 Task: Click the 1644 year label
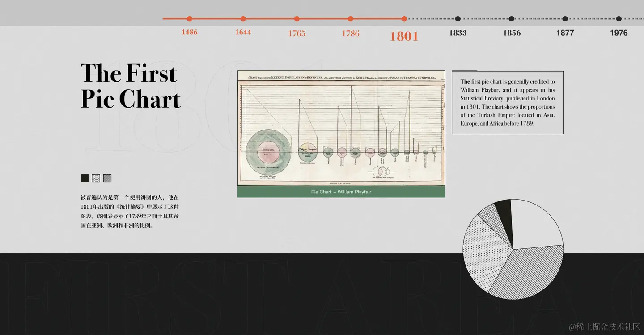[243, 32]
